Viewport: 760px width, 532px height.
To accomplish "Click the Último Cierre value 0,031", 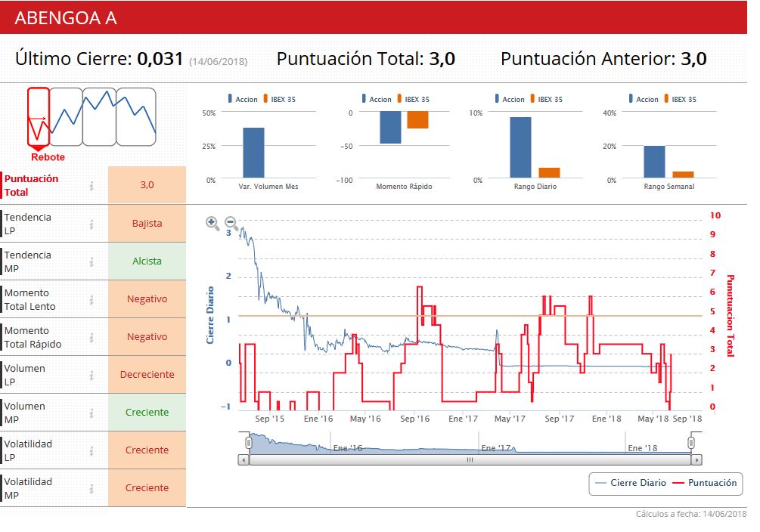I will [160, 59].
